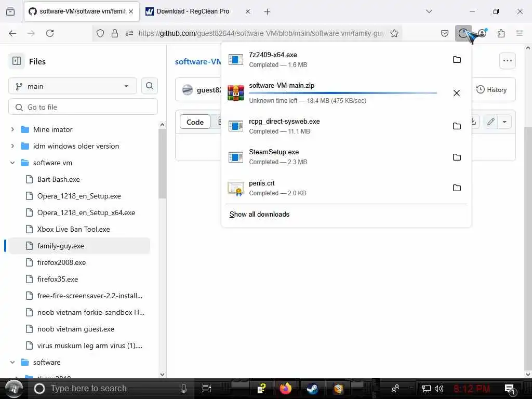Bookmark this page with the star
This screenshot has height=399, width=532.
tap(394, 33)
